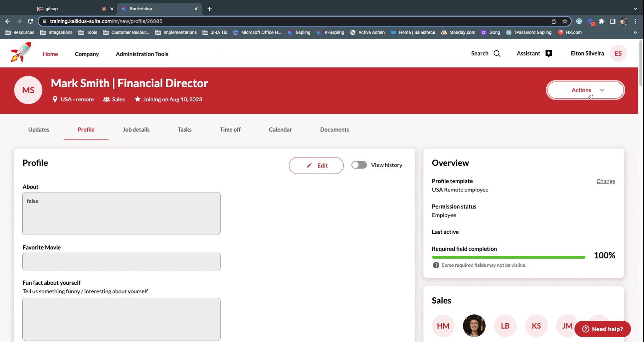Click the Search magnifier icon
The width and height of the screenshot is (644, 342).
pyautogui.click(x=497, y=54)
